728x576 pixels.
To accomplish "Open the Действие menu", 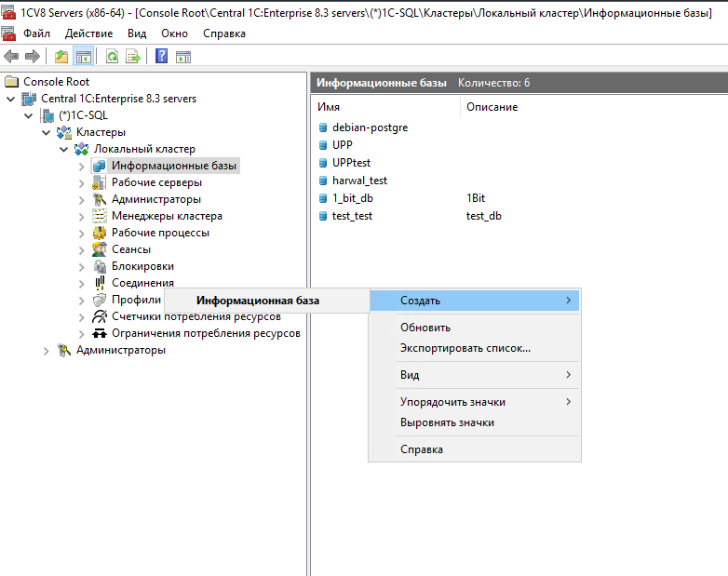I will coord(88,33).
